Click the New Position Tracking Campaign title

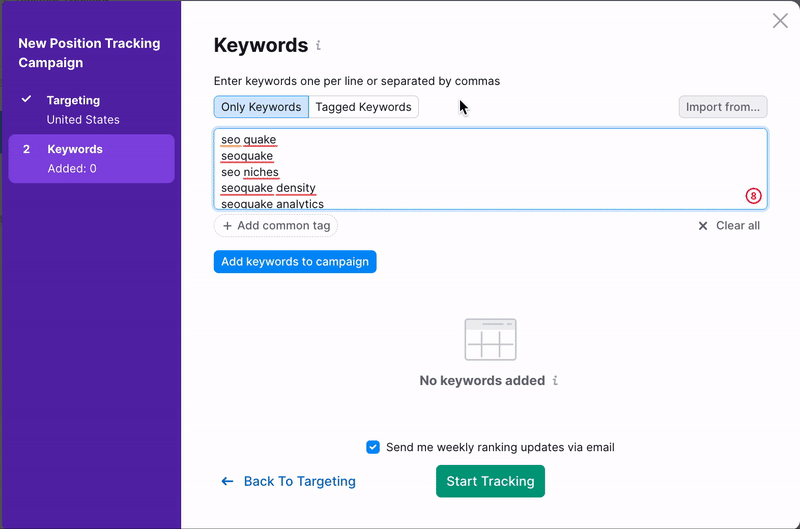(x=89, y=53)
